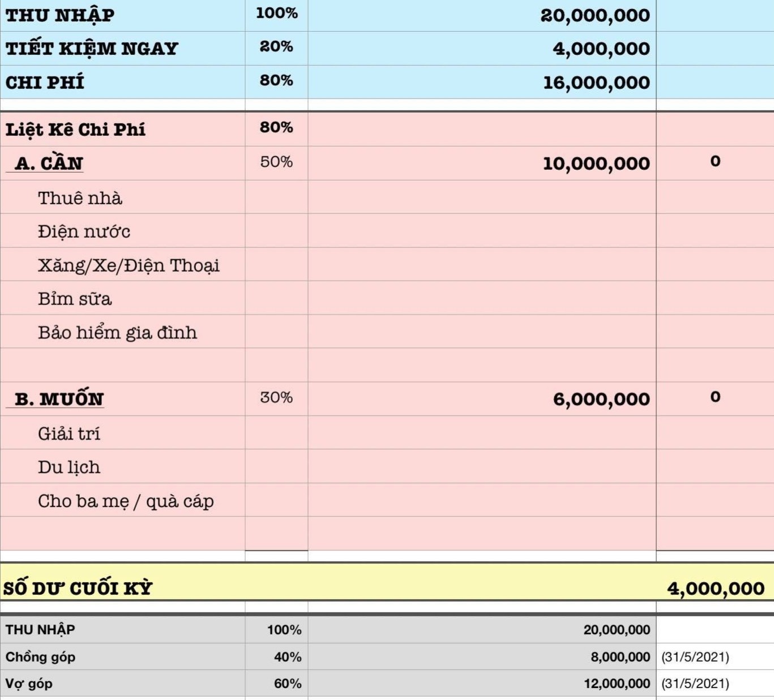Select the Thuê nhà expense row label
Screen dimensions: 774x700
(80, 198)
